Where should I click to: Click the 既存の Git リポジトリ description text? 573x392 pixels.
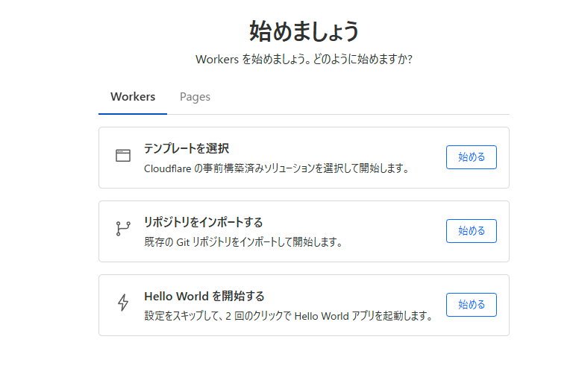(x=243, y=242)
